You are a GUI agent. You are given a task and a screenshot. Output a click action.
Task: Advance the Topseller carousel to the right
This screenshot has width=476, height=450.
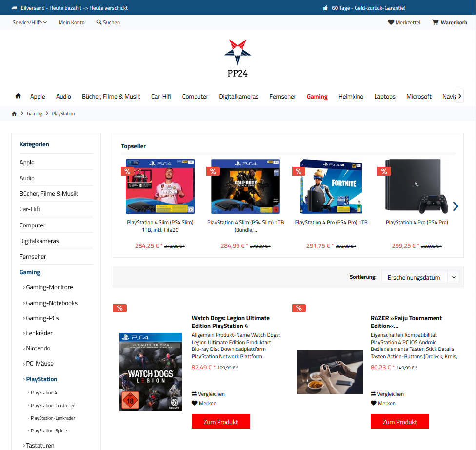click(456, 206)
